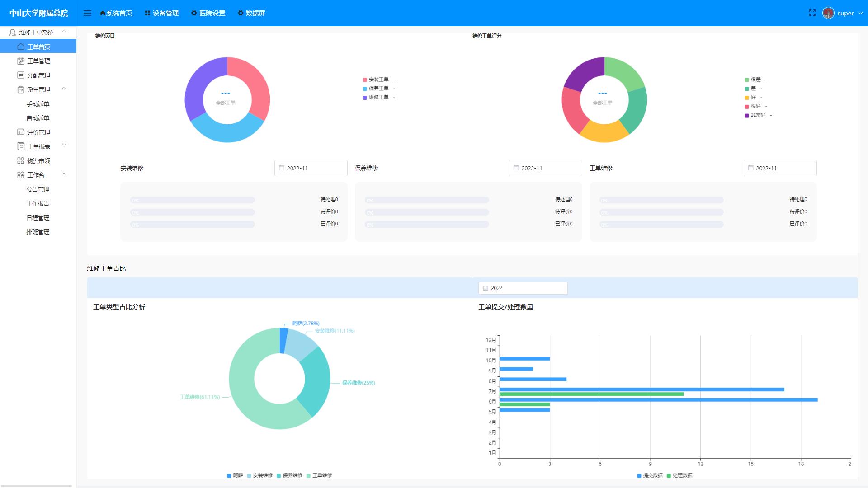Image resolution: width=868 pixels, height=488 pixels.
Task: Open 数据屏 top menu
Action: click(252, 13)
